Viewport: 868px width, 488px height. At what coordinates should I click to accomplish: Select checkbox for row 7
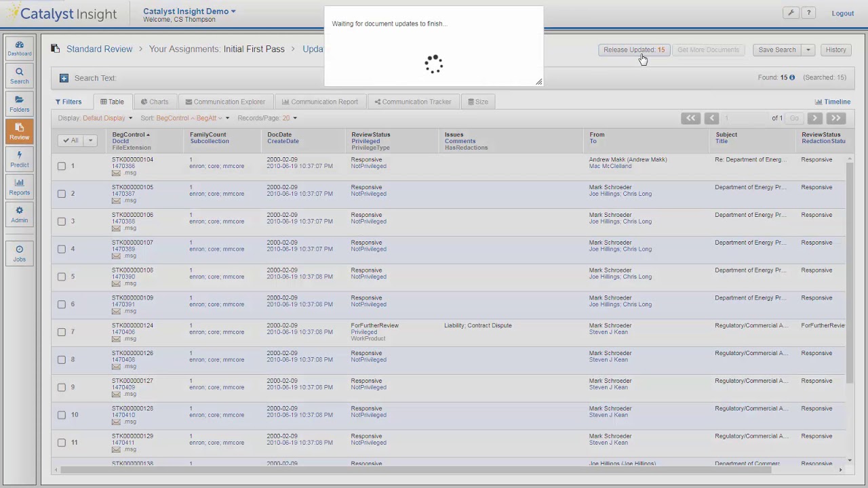pos(62,332)
